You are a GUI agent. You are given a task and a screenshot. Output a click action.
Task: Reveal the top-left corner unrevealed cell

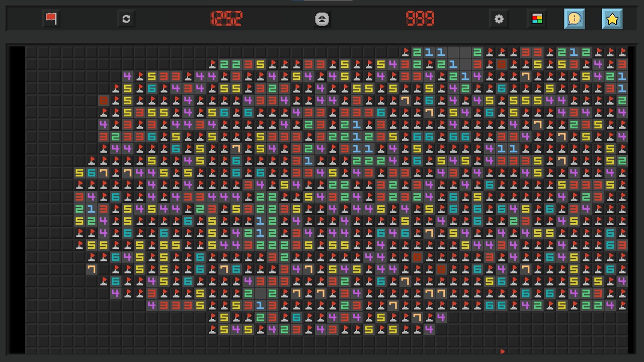31,52
